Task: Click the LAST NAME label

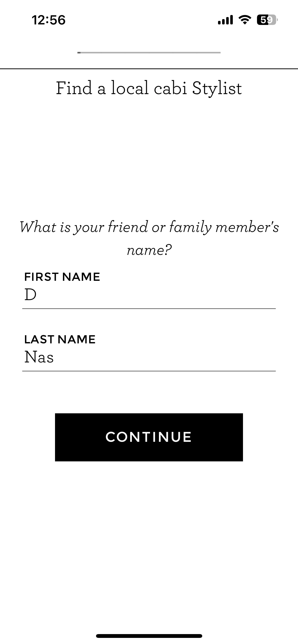Action: [60, 339]
